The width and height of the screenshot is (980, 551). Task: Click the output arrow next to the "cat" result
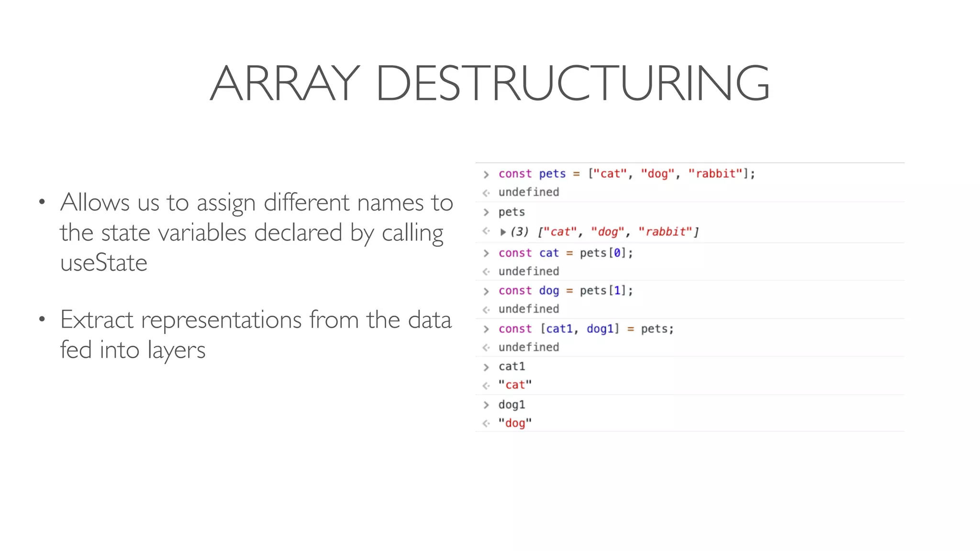(486, 386)
